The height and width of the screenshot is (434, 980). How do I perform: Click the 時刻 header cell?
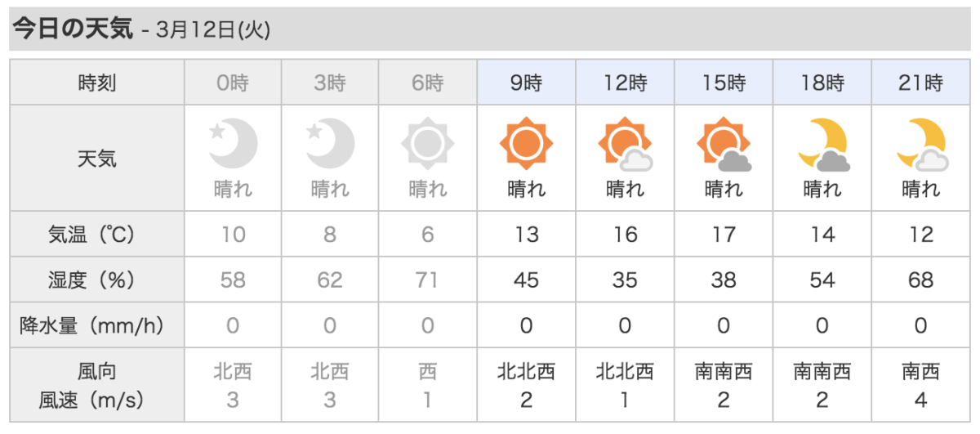pos(96,83)
